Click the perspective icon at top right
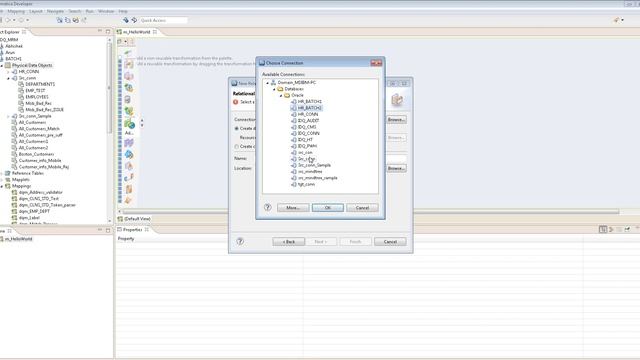The image size is (640, 360). (x=616, y=20)
